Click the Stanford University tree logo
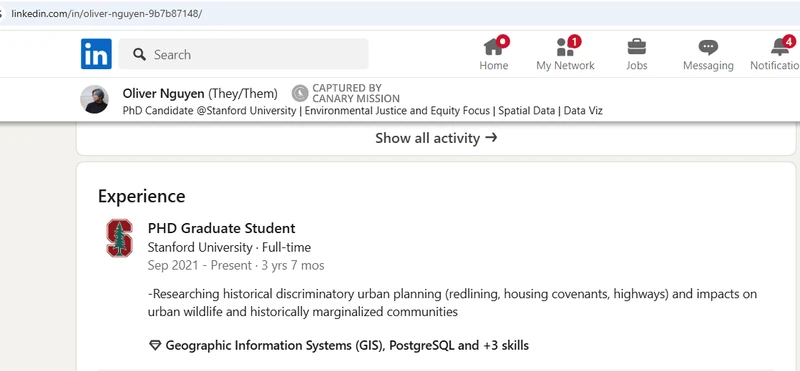 (x=119, y=238)
